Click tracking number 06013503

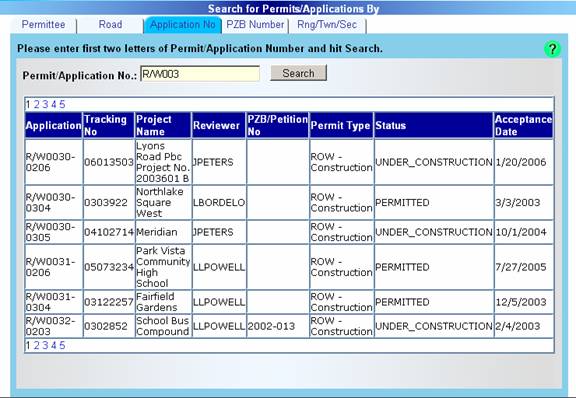(x=109, y=162)
